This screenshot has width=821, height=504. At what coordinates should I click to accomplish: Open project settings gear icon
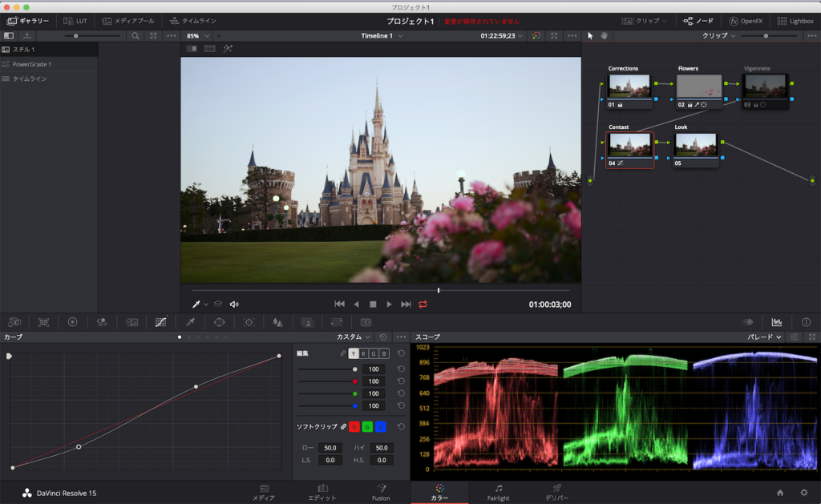[x=803, y=492]
